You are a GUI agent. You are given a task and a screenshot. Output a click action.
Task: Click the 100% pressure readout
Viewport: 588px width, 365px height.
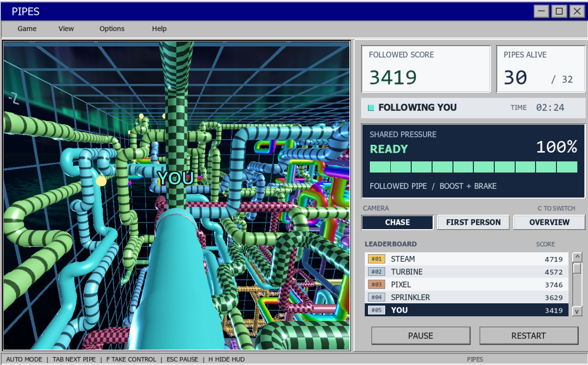[556, 147]
